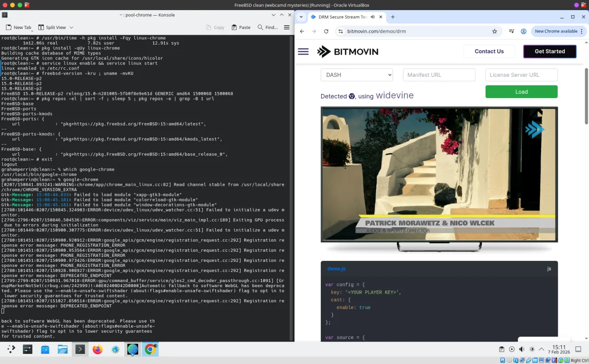Click the Manifest URL input field

[439, 75]
